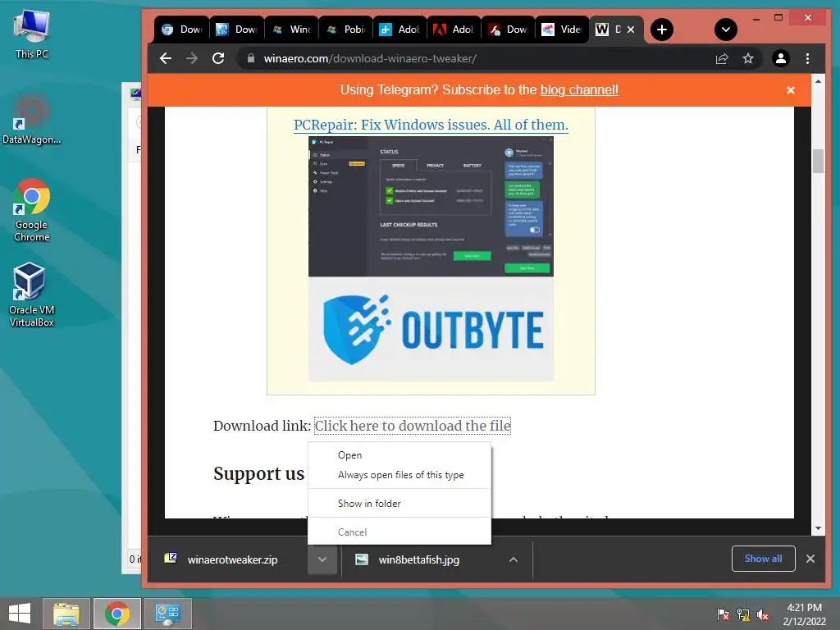Reload the winaero page
The height and width of the screenshot is (630, 840).
[x=218, y=58]
